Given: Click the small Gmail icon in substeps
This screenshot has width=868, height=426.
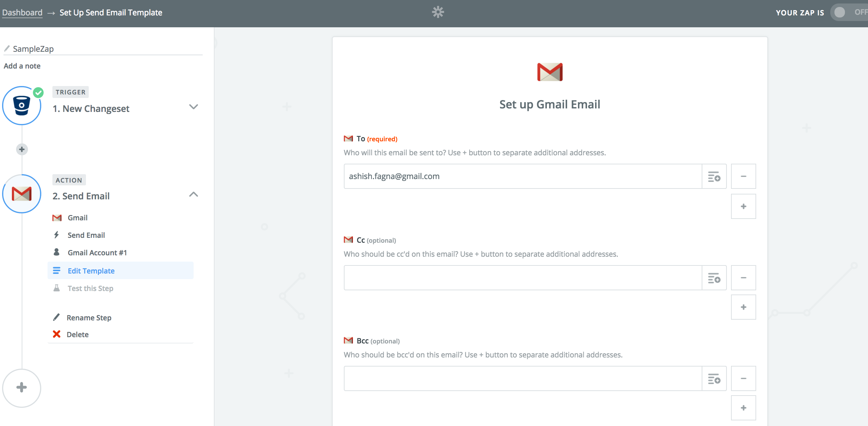Looking at the screenshot, I should (57, 218).
